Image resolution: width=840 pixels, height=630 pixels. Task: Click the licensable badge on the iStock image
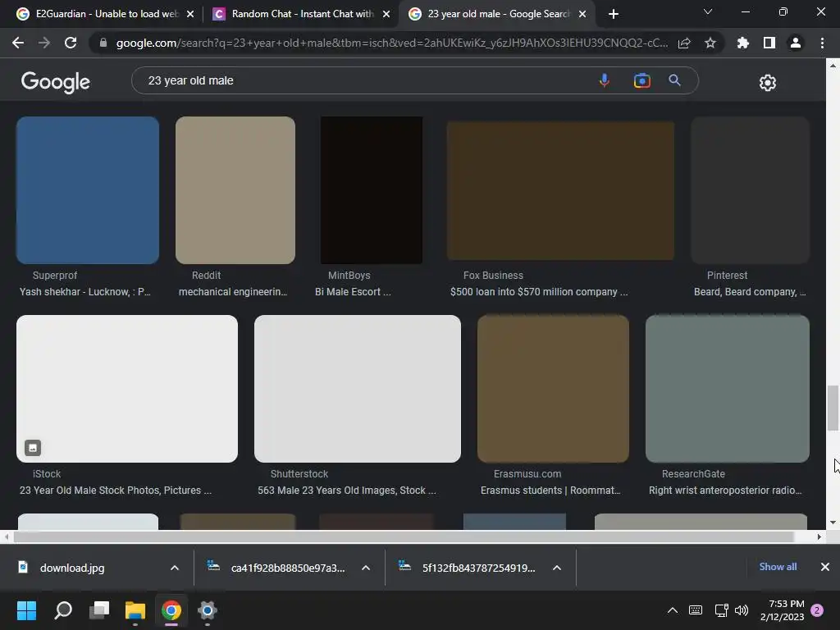[33, 448]
